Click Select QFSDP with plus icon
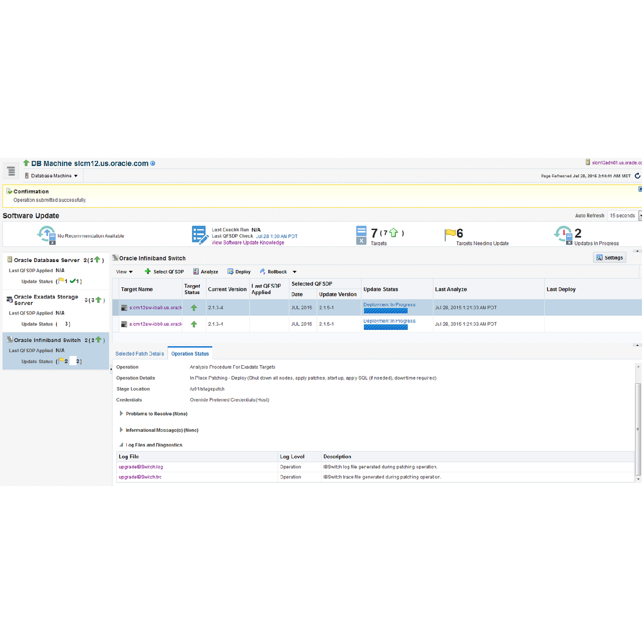Viewport: 644px width, 644px height. click(x=164, y=272)
